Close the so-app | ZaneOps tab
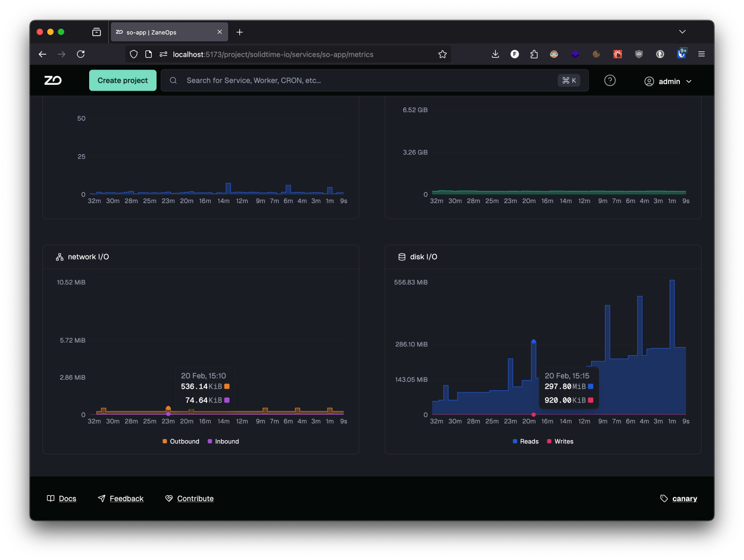Screen dimensions: 744x560 (x=220, y=32)
